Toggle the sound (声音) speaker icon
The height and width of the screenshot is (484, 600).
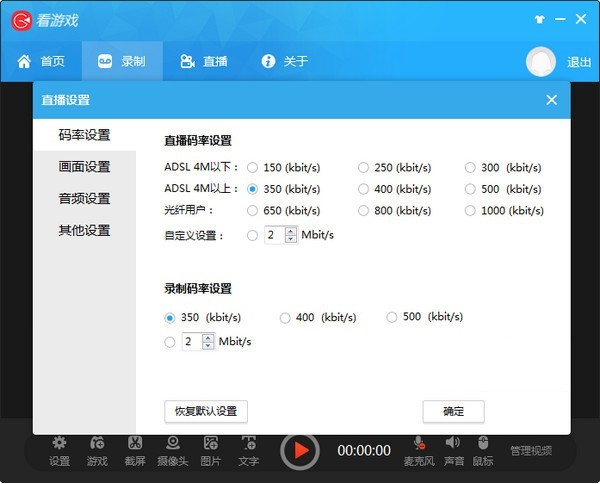click(453, 443)
